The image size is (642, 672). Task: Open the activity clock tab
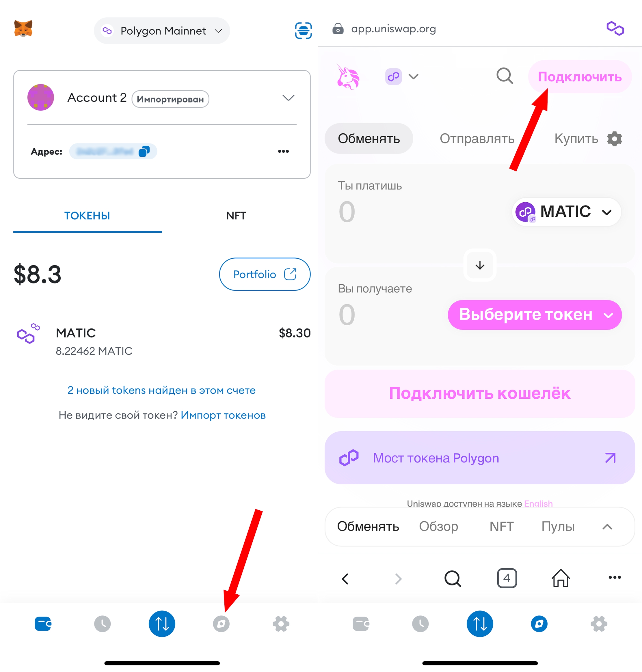pyautogui.click(x=102, y=624)
